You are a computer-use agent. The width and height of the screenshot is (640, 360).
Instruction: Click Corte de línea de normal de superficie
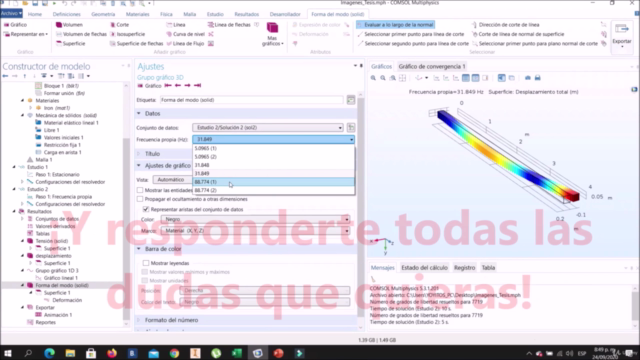click(x=518, y=34)
